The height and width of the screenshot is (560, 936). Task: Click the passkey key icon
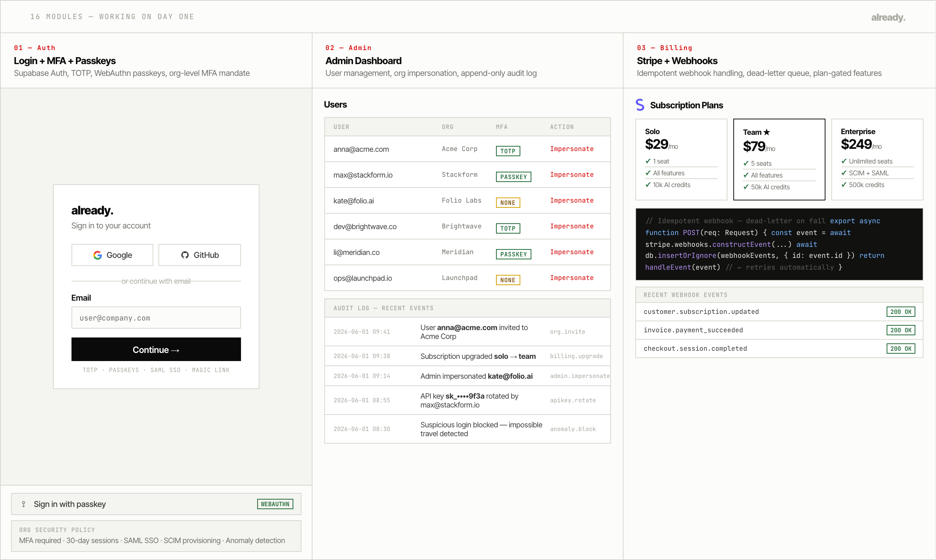24,504
